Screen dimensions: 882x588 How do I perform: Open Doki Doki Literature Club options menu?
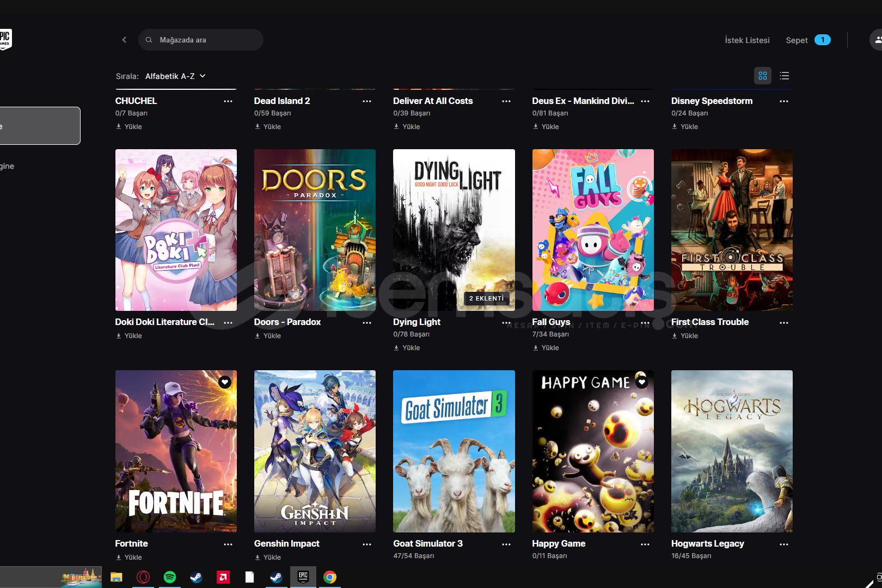228,323
